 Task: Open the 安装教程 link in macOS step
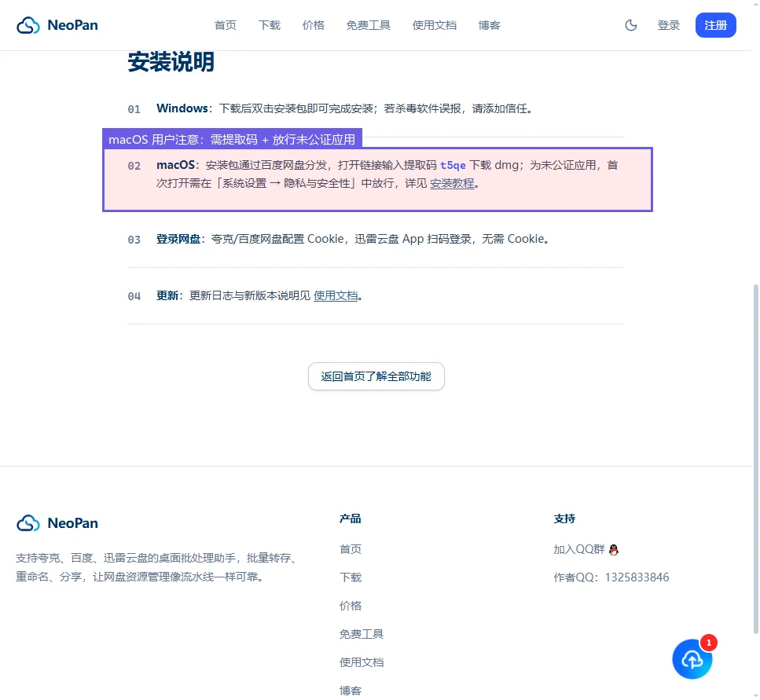(452, 184)
